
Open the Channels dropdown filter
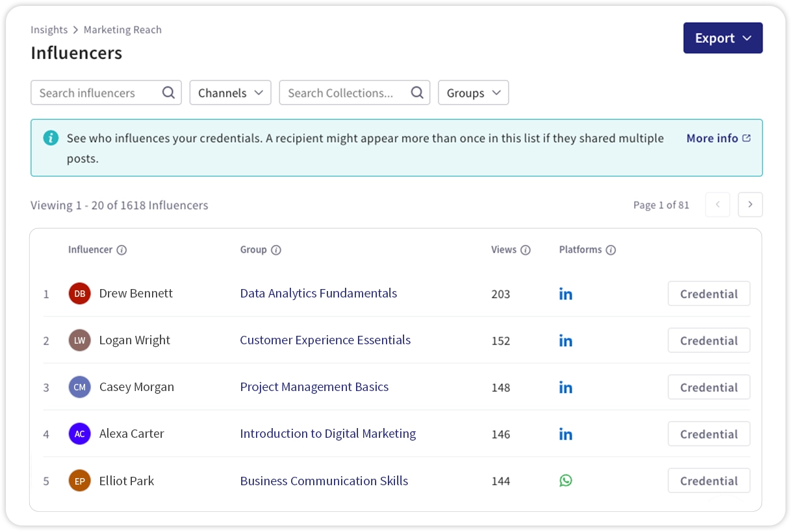(230, 93)
